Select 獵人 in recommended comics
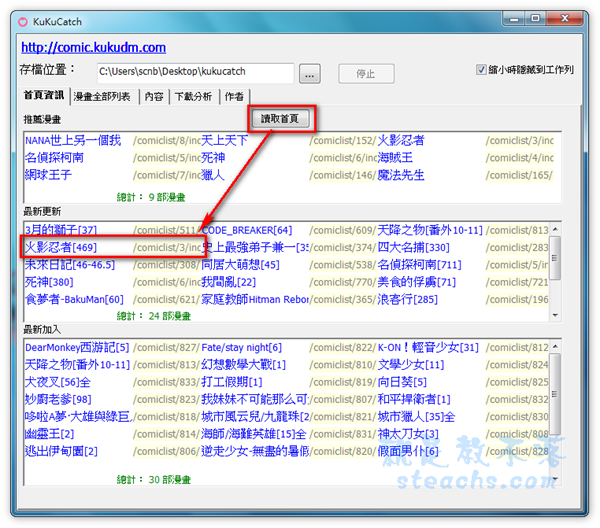This screenshot has width=600, height=528. coord(213,175)
